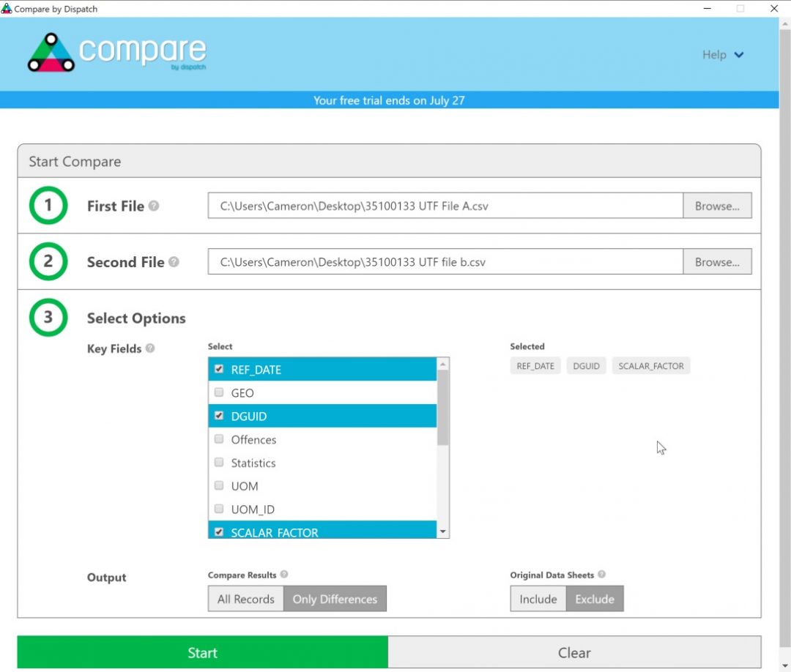
Task: Switch Compare Results to All Records
Action: coord(245,598)
